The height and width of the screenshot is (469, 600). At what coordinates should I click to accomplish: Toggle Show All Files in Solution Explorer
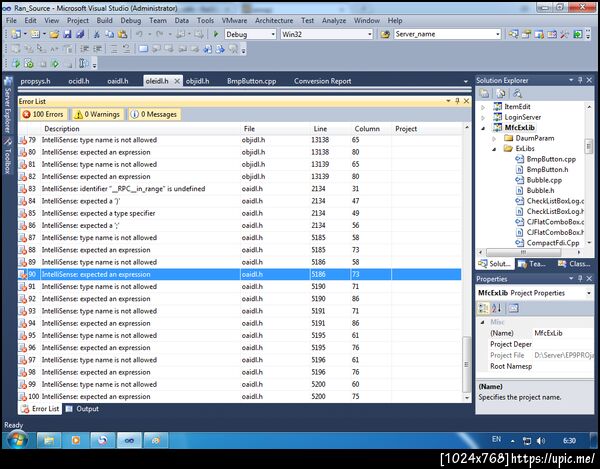(501, 93)
